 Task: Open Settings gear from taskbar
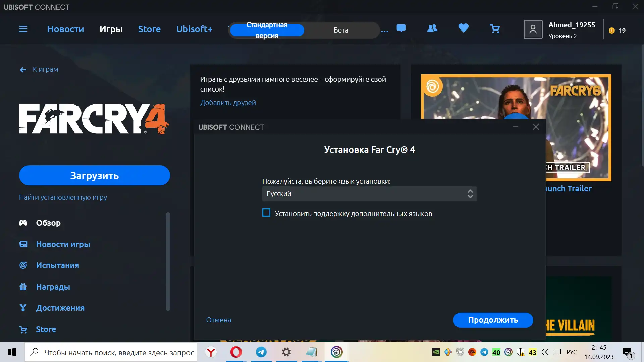point(286,352)
